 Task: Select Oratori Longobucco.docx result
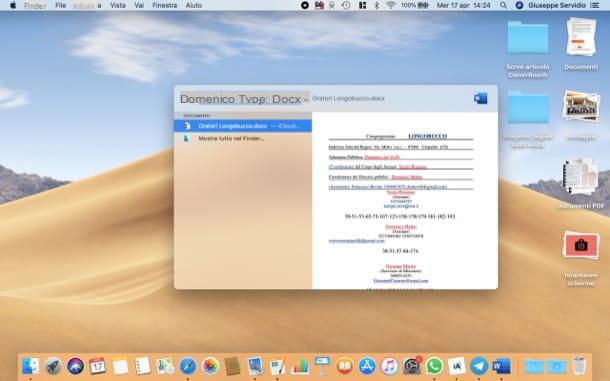pyautogui.click(x=243, y=126)
